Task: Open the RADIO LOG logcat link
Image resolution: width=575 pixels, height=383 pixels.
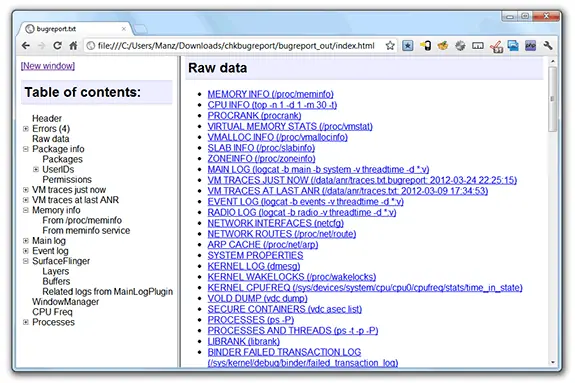Action: [x=302, y=212]
